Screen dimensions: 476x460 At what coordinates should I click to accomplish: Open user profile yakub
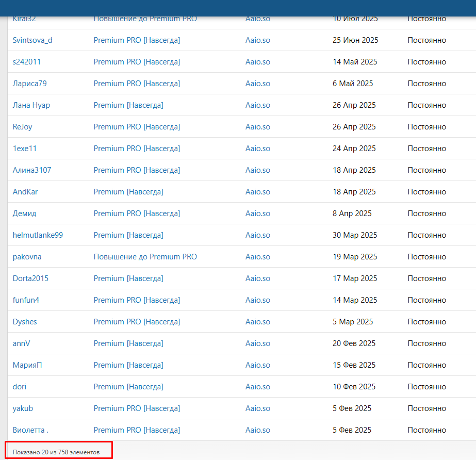point(23,408)
